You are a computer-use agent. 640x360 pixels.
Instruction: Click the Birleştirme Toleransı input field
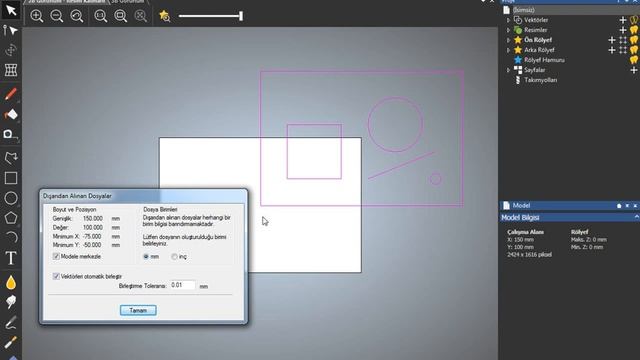click(182, 285)
